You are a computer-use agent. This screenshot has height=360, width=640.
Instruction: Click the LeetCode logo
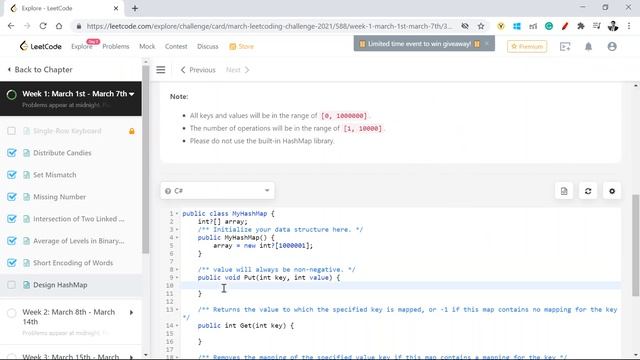(x=40, y=46)
